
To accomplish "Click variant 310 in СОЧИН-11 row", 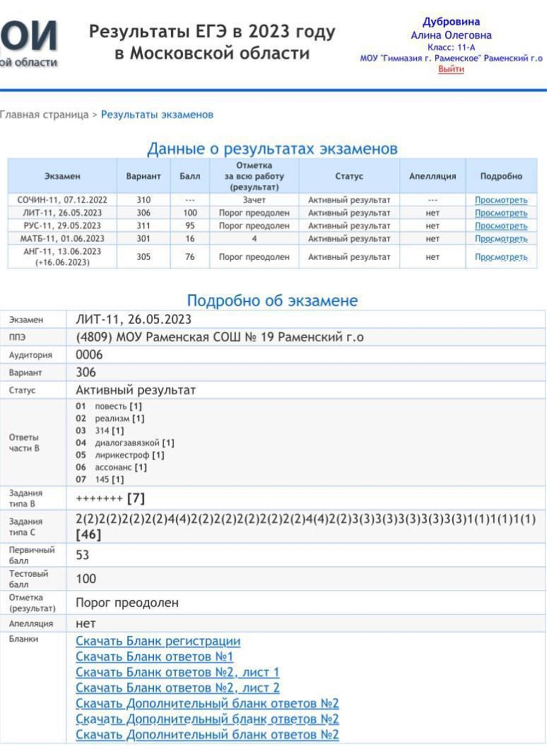I will click(x=143, y=200).
